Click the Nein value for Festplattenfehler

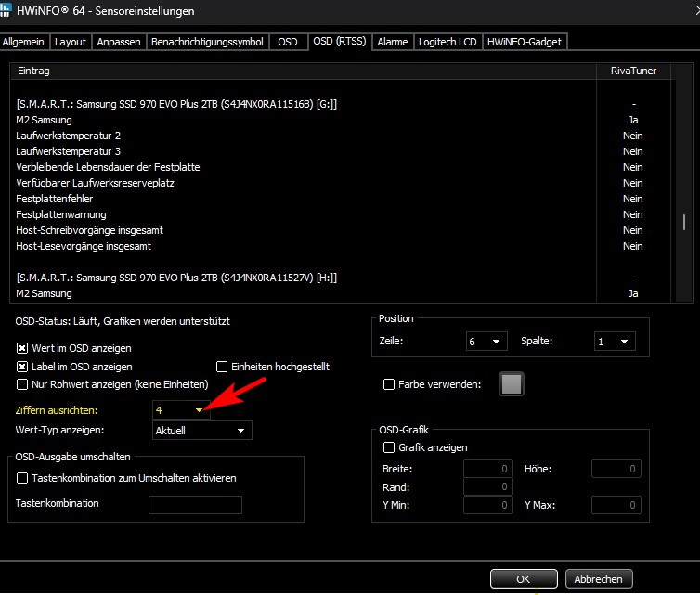(633, 199)
